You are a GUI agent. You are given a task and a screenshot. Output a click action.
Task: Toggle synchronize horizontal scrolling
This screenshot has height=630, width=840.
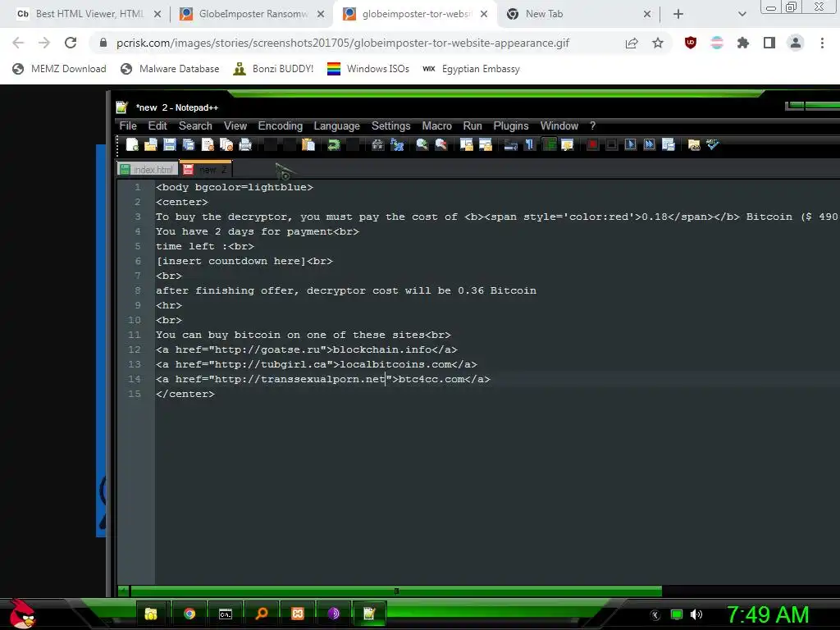[486, 144]
